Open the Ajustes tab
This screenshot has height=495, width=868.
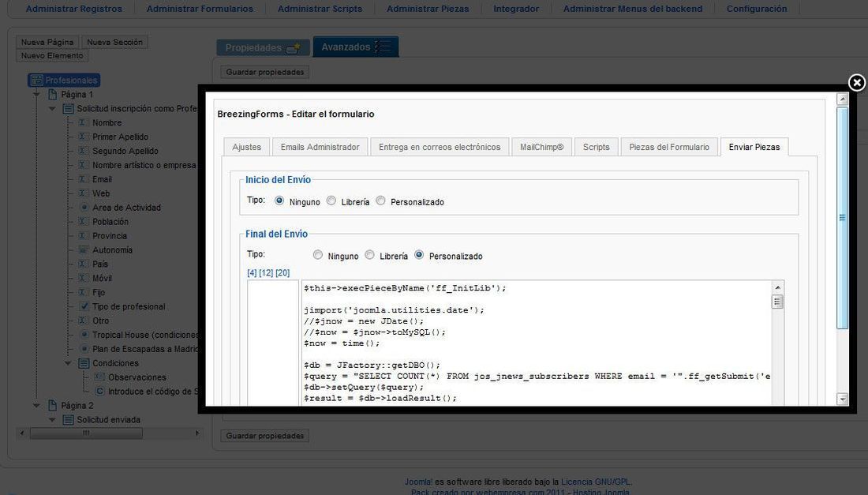pos(246,147)
